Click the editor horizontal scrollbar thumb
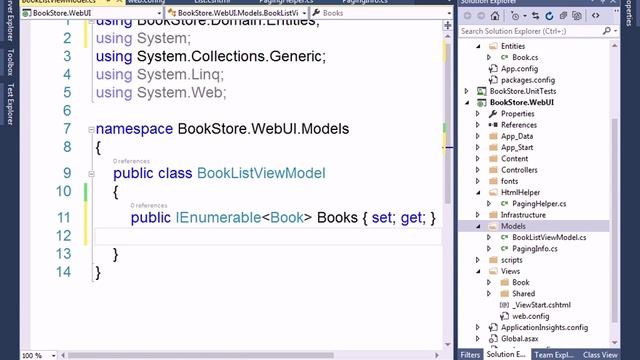This screenshot has width=640, height=360. coord(200,356)
